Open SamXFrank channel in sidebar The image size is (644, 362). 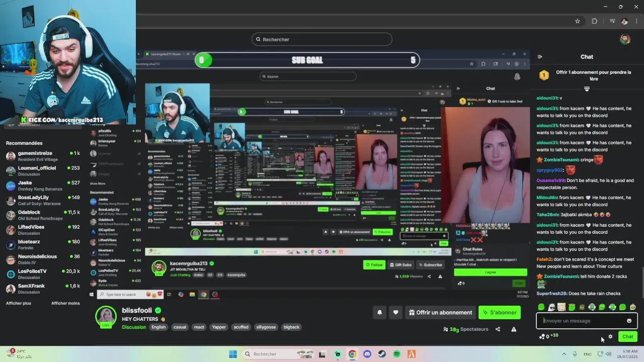coord(43,289)
